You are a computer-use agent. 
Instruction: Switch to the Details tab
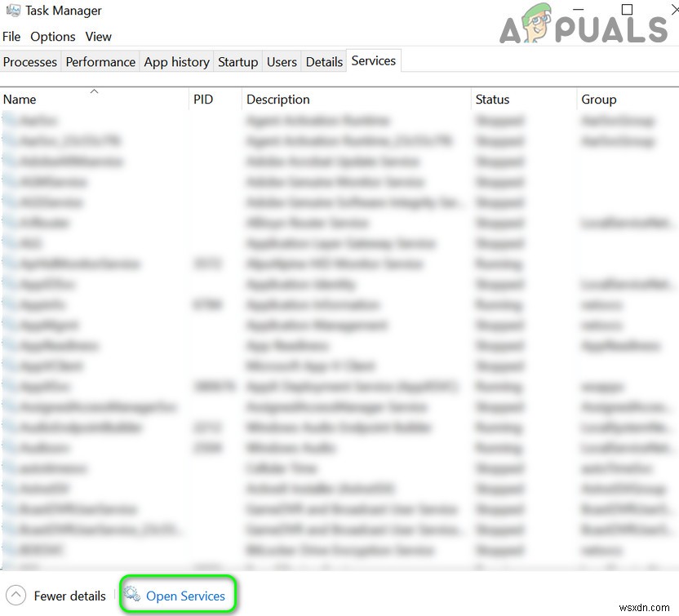click(324, 61)
